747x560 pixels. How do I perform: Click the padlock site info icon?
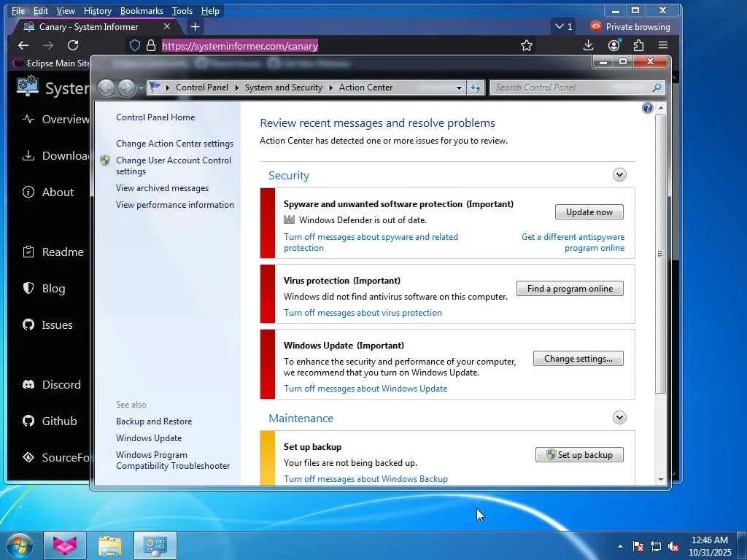point(151,46)
